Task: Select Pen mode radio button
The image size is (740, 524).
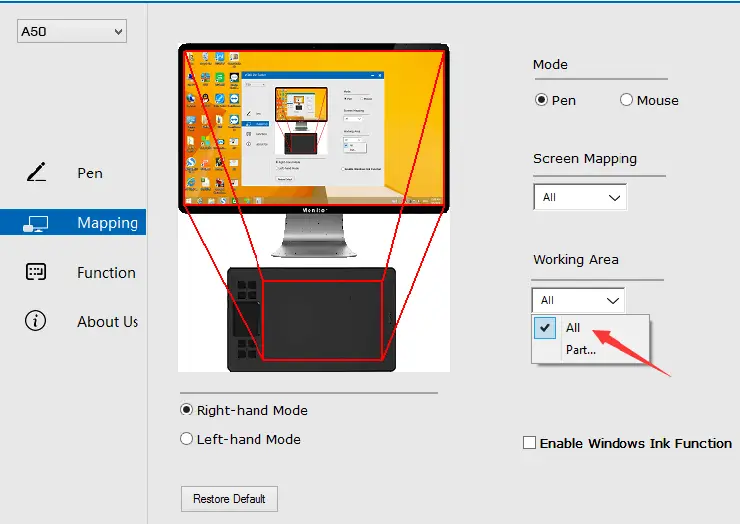Action: coord(541,100)
